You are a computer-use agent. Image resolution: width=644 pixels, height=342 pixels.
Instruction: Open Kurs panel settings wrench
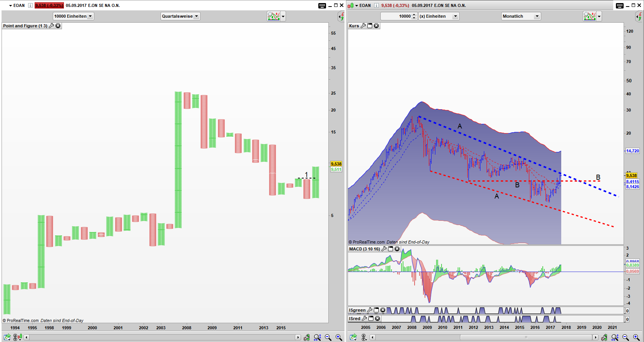pos(363,26)
